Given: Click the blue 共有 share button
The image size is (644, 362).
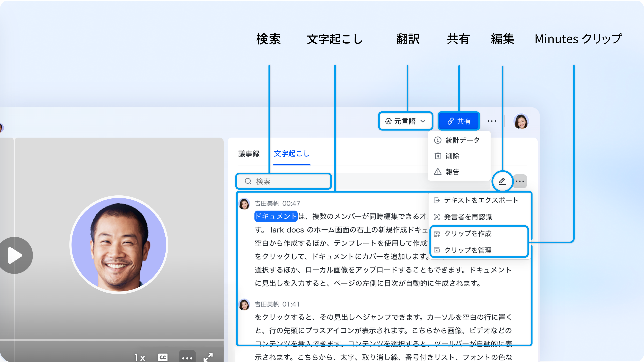Looking at the screenshot, I should click(x=459, y=121).
